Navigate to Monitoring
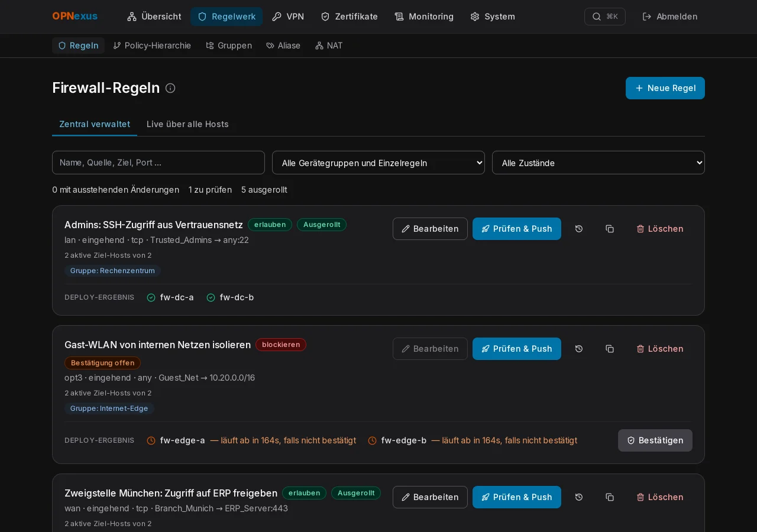Image resolution: width=757 pixels, height=532 pixels. pyautogui.click(x=424, y=17)
